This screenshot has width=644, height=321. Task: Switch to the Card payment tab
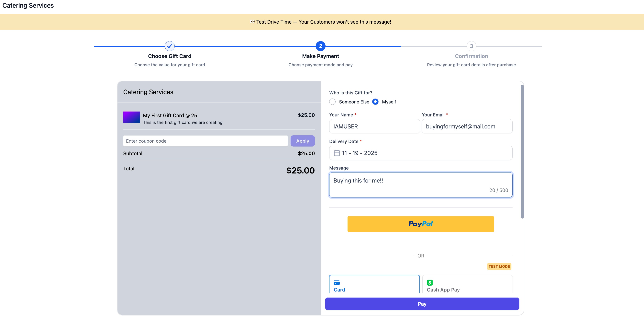coord(374,285)
